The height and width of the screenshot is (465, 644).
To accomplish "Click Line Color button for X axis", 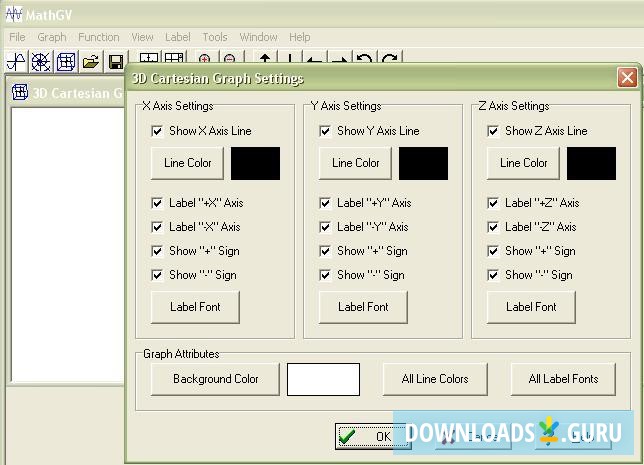I will (187, 163).
